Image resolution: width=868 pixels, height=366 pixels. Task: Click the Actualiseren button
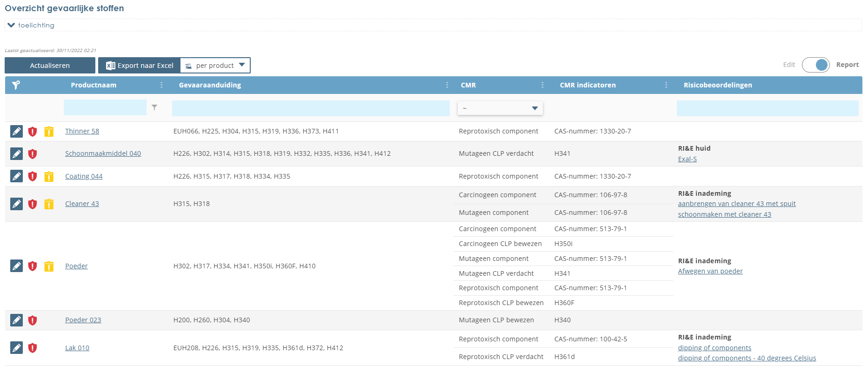pos(50,66)
